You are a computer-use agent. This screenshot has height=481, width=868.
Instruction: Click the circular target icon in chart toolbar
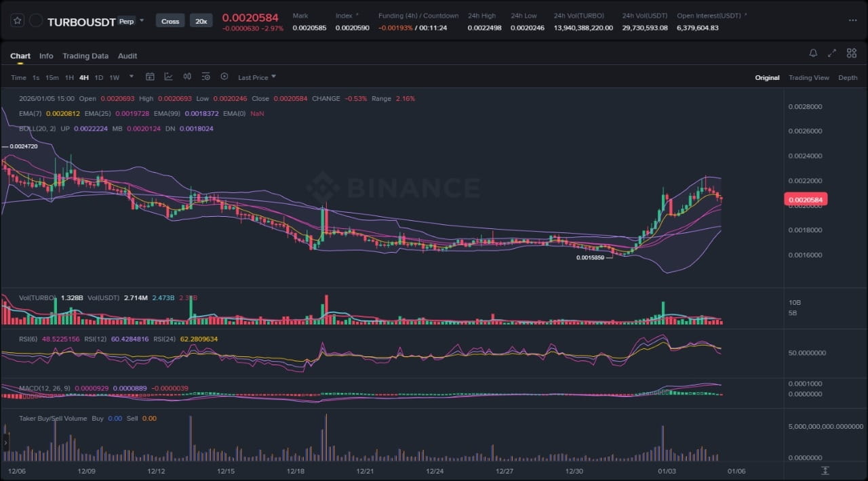tap(224, 77)
